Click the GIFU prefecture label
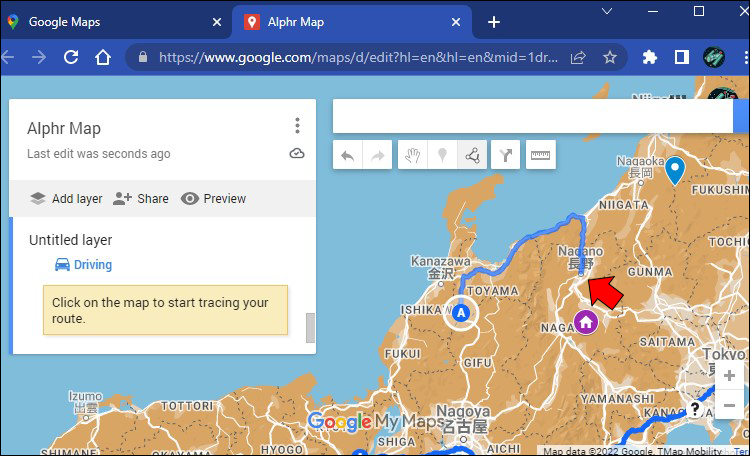 tap(477, 363)
